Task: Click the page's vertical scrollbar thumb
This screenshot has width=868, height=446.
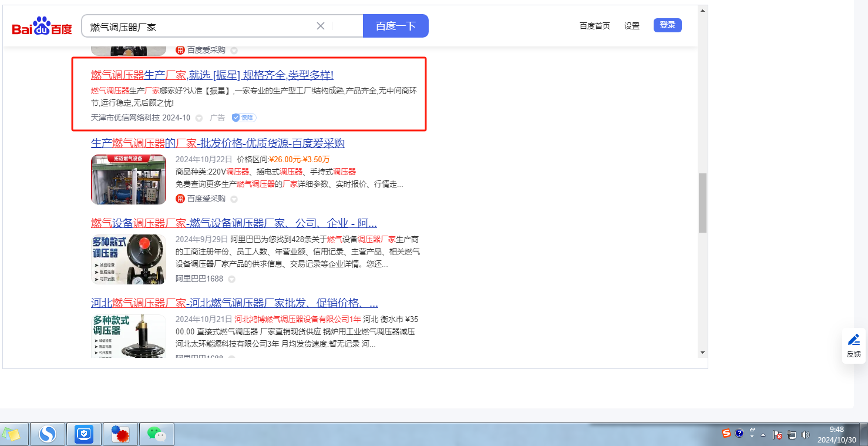Action: pos(702,203)
